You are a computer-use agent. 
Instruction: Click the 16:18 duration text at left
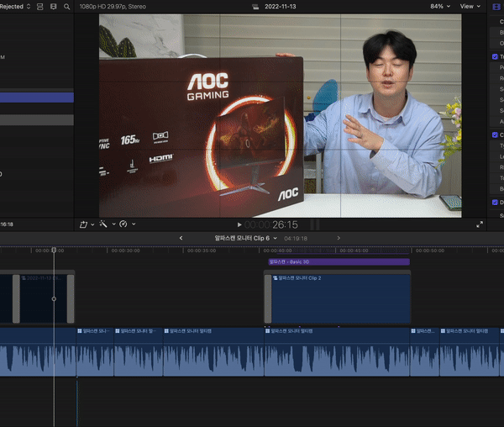coord(7,224)
